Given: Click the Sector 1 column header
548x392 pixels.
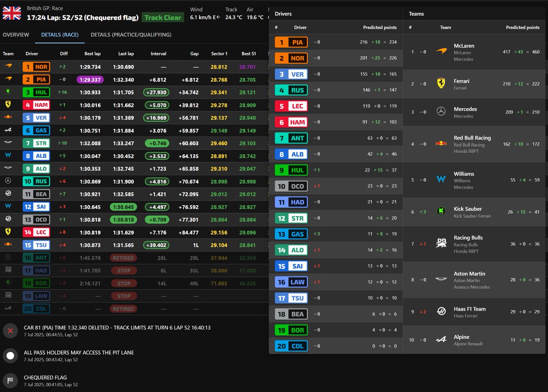Looking at the screenshot, I should (219, 54).
